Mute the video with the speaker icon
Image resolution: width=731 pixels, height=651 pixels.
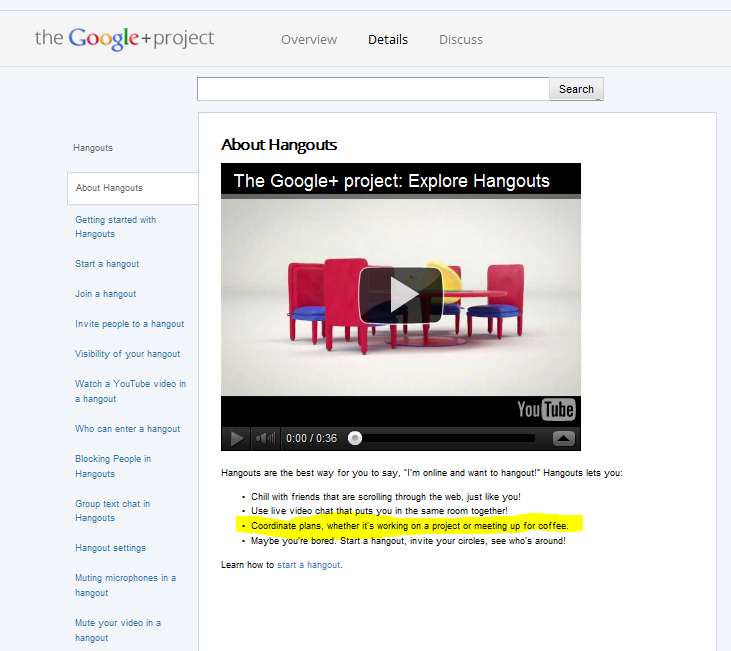(x=266, y=438)
